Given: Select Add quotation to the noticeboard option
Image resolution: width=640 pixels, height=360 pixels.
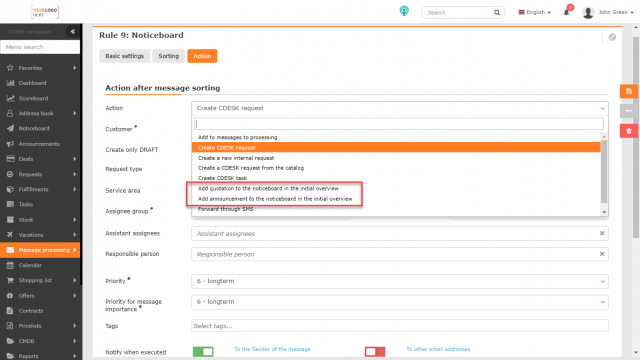Looking at the screenshot, I should coord(396,189).
